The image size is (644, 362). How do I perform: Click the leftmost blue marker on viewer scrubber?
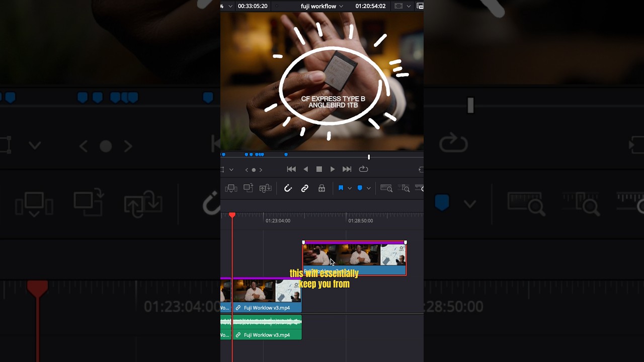point(223,154)
